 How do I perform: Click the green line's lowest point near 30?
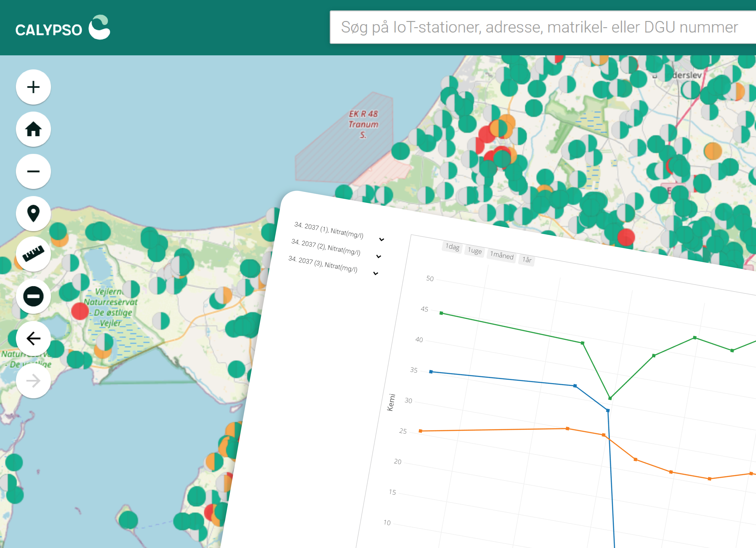coord(610,398)
